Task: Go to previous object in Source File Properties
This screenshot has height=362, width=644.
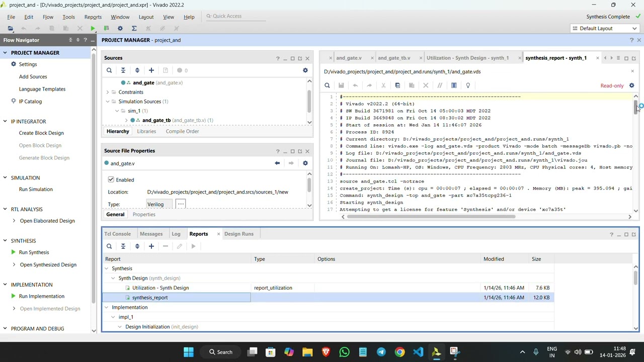Action: click(277, 163)
